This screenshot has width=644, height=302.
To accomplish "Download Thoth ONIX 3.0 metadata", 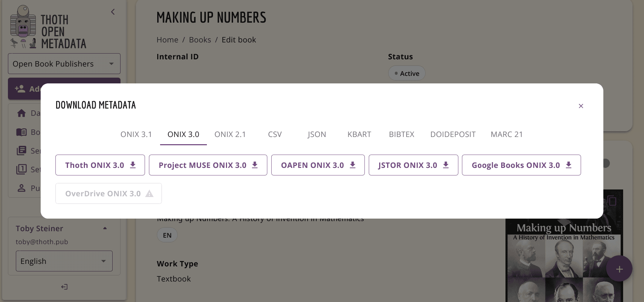I will [x=100, y=165].
